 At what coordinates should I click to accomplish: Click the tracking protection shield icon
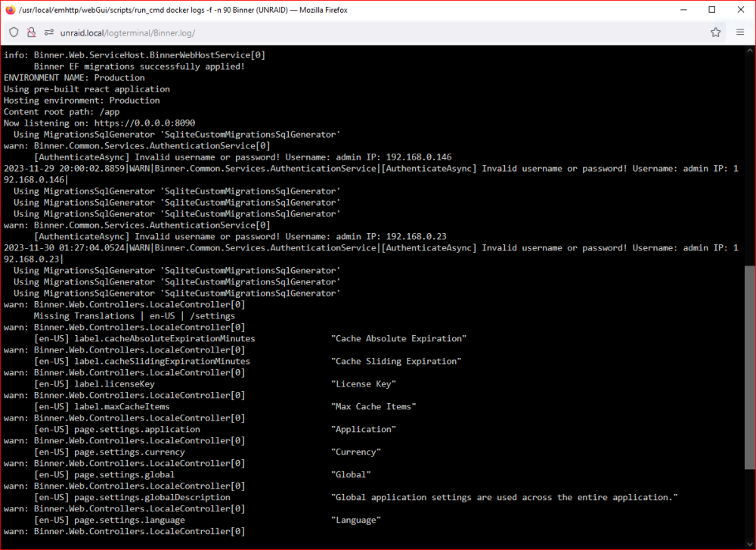[x=14, y=33]
